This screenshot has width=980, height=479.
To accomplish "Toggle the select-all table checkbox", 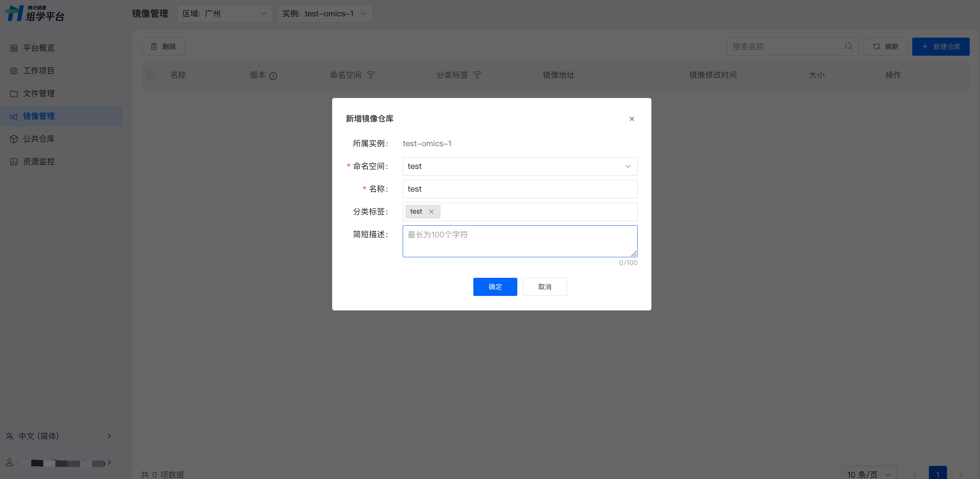I will (151, 75).
